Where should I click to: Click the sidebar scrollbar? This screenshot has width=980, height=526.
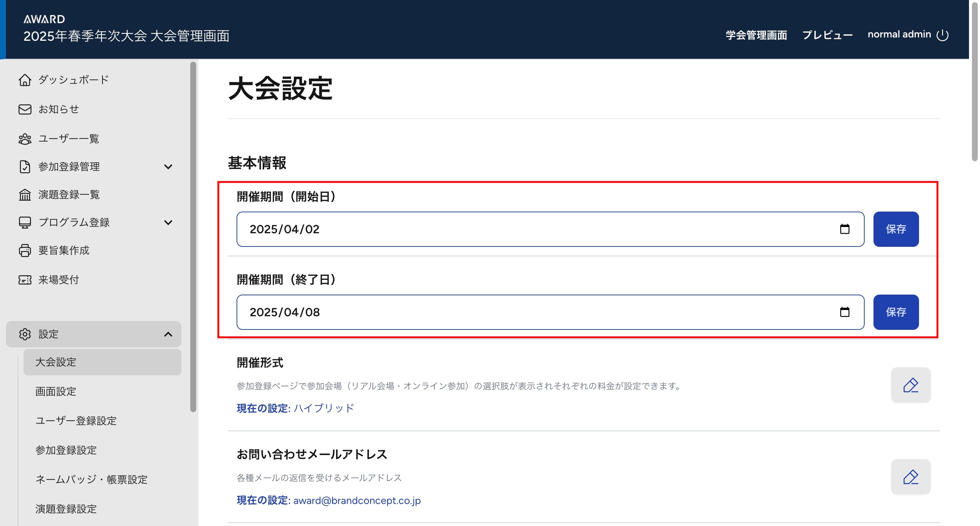click(x=193, y=236)
